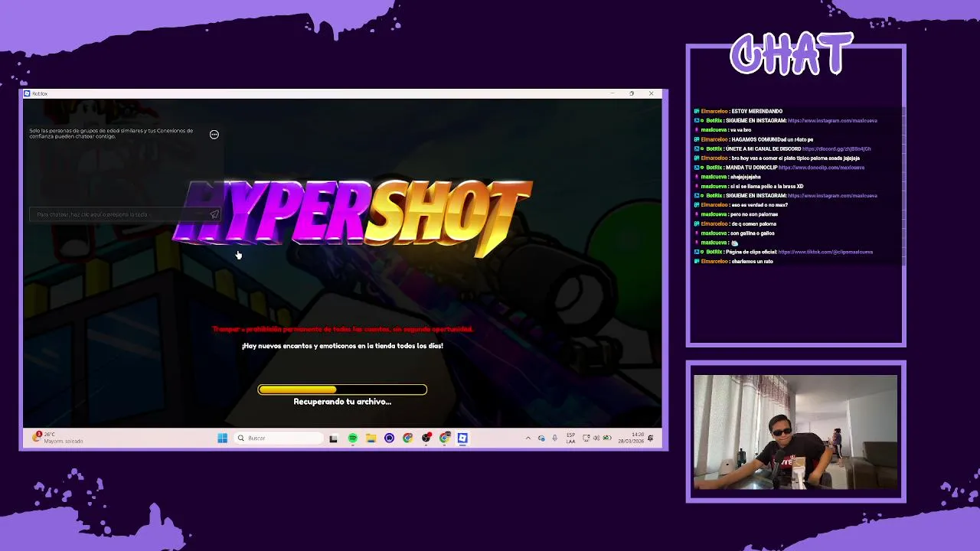Open network settings from the tray
980x551 pixels.
pyautogui.click(x=586, y=438)
